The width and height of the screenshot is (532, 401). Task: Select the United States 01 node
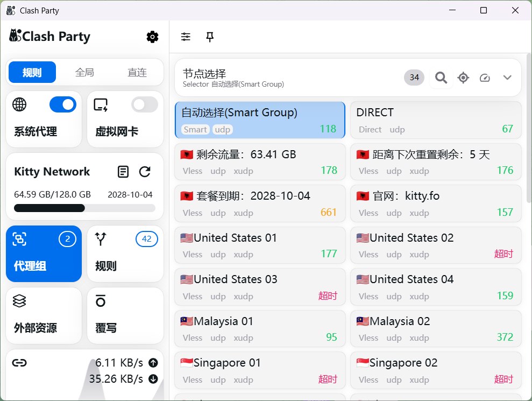pos(260,245)
